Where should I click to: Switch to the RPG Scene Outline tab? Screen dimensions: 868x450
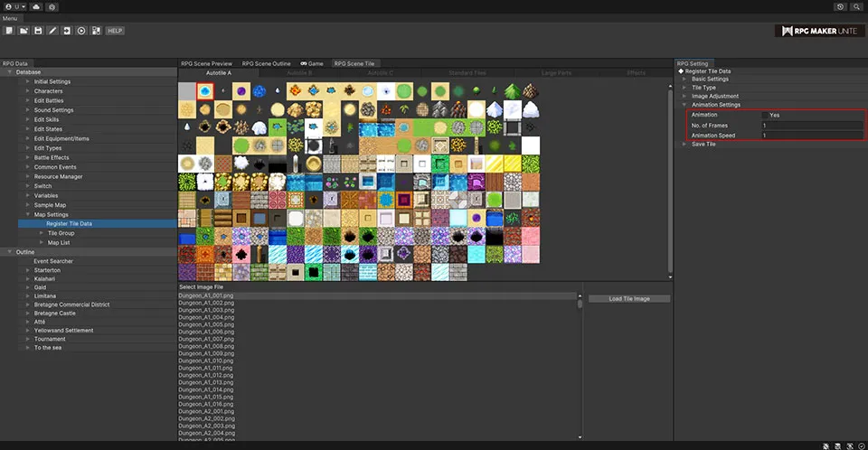coord(266,63)
